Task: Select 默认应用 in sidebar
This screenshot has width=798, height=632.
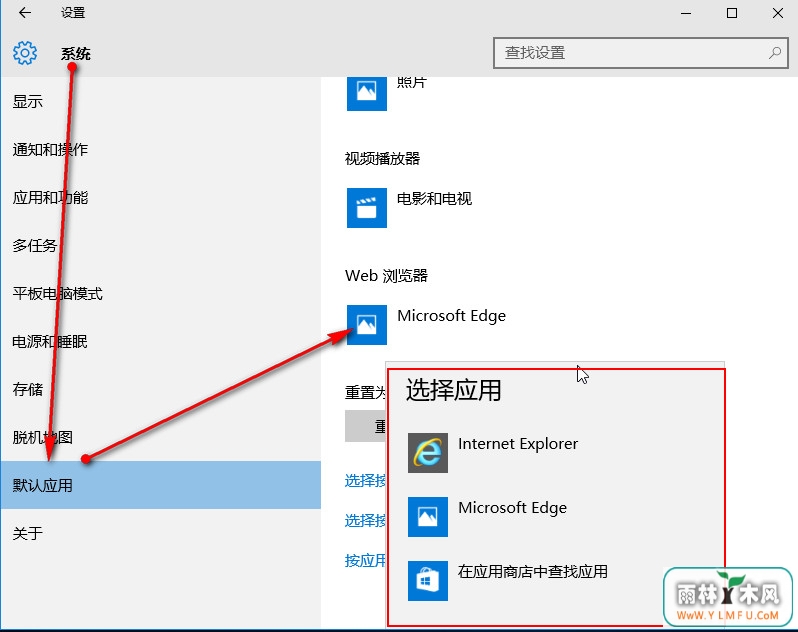Action: (x=160, y=485)
